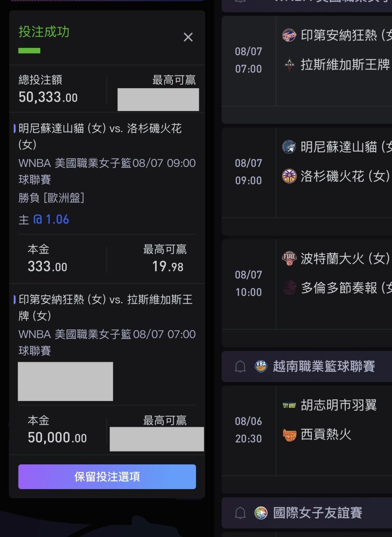Click the Toronto Tempo team logo

pos(289,288)
